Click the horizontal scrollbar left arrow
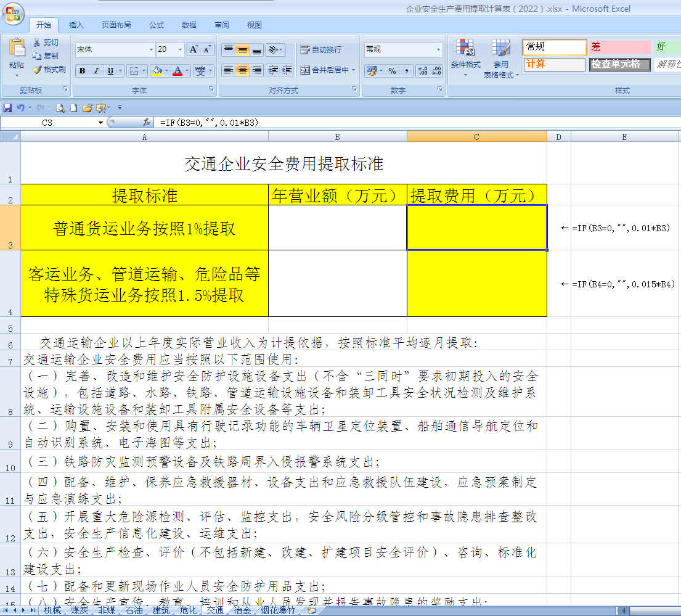The height and width of the screenshot is (616, 681). 623,610
